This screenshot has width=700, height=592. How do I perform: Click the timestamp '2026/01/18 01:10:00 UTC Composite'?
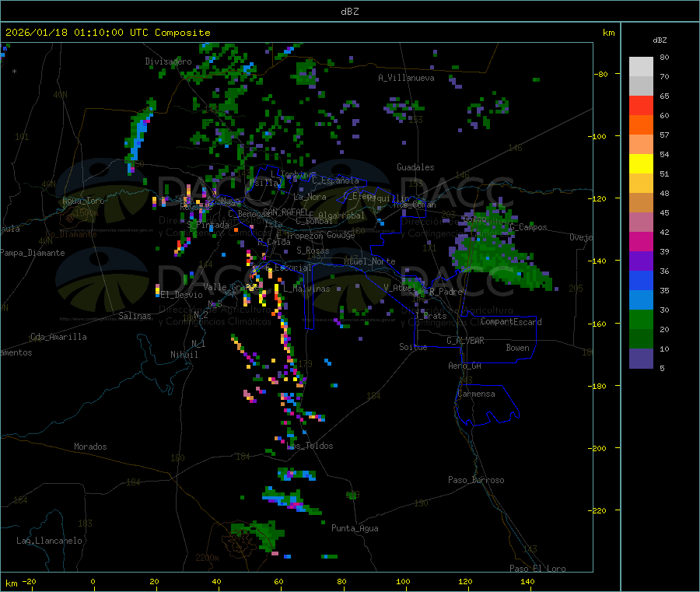coord(107,33)
